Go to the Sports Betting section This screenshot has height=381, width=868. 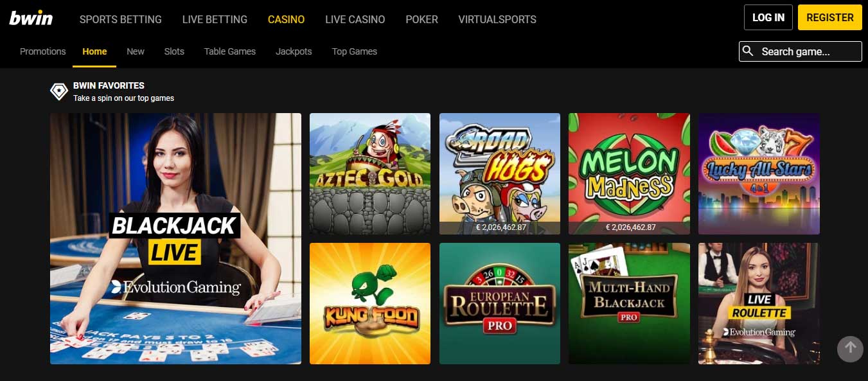(x=121, y=19)
